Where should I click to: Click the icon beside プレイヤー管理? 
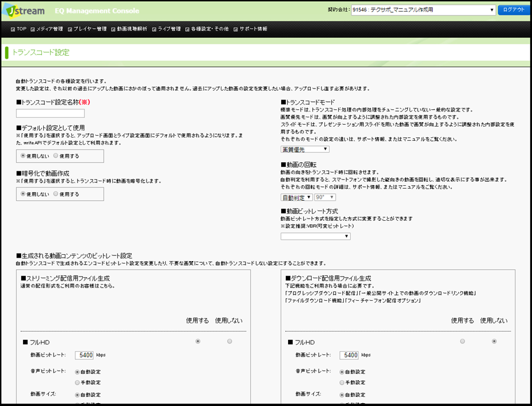(x=70, y=29)
